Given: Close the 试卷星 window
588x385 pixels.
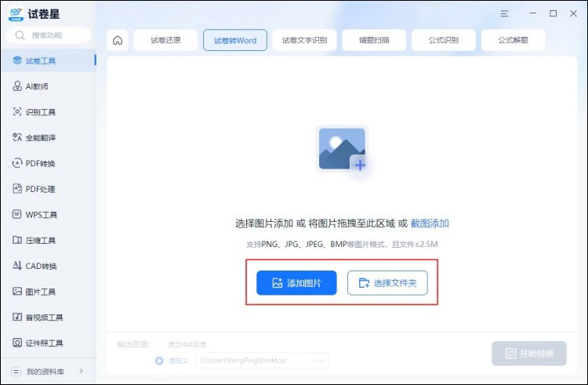Looking at the screenshot, I should [573, 13].
